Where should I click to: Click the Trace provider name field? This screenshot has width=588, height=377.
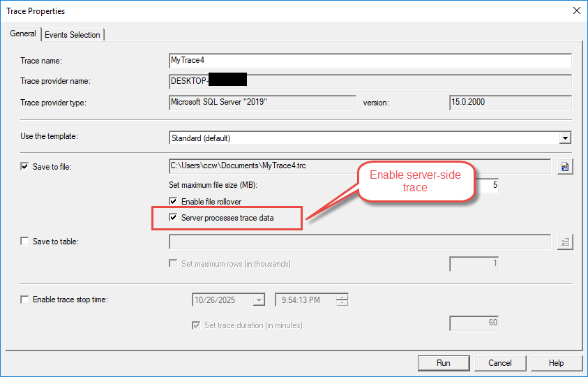[x=370, y=82]
